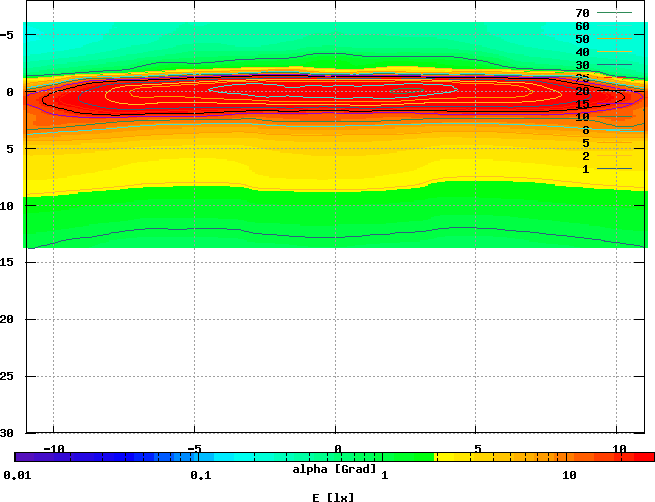Click the legend entry labeled 70
The height and width of the screenshot is (502, 655).
tap(582, 13)
